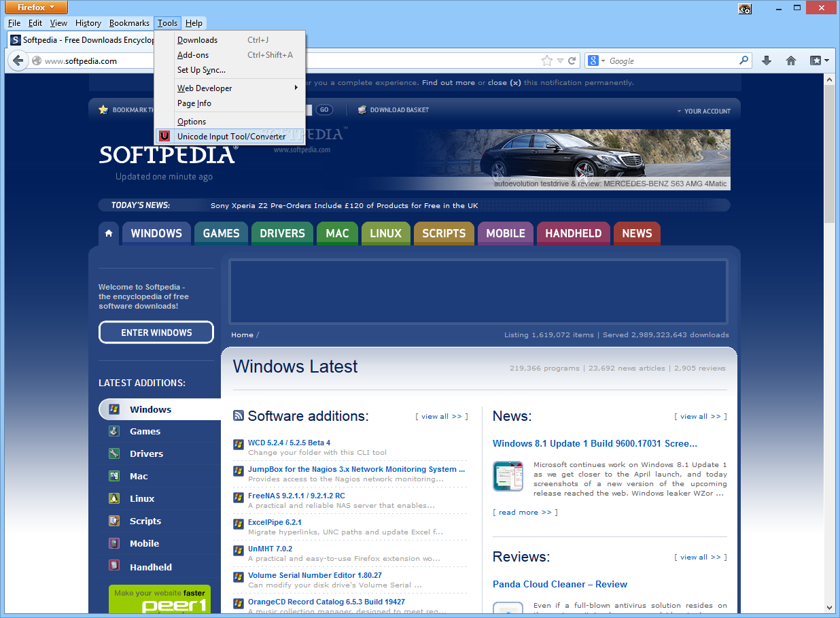Open the Bookmarks menu toolbar icon

[x=819, y=61]
